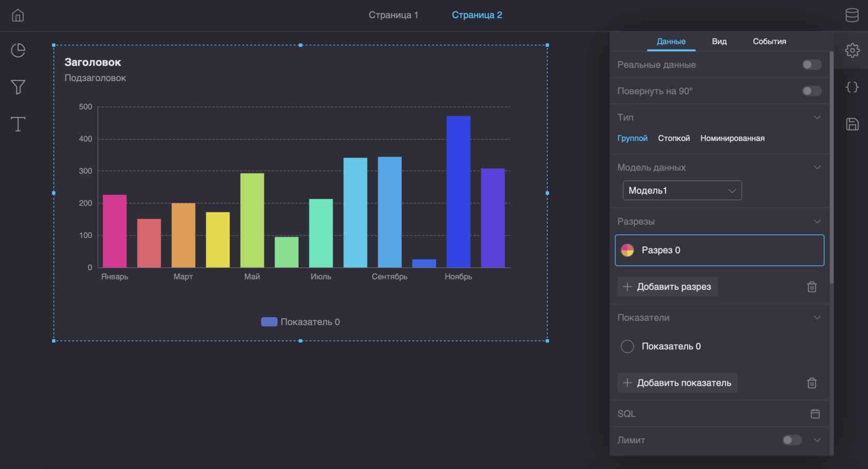Delete dimension using trash icon near Добавить разрез
This screenshot has height=469, width=868.
point(812,287)
